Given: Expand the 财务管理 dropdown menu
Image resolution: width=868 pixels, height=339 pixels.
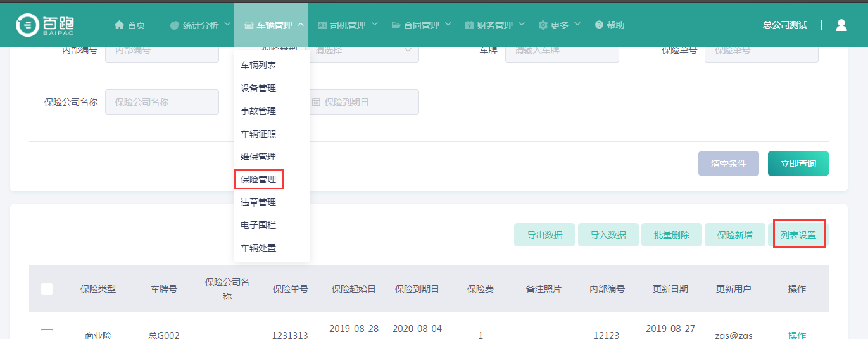Looking at the screenshot, I should pos(495,25).
